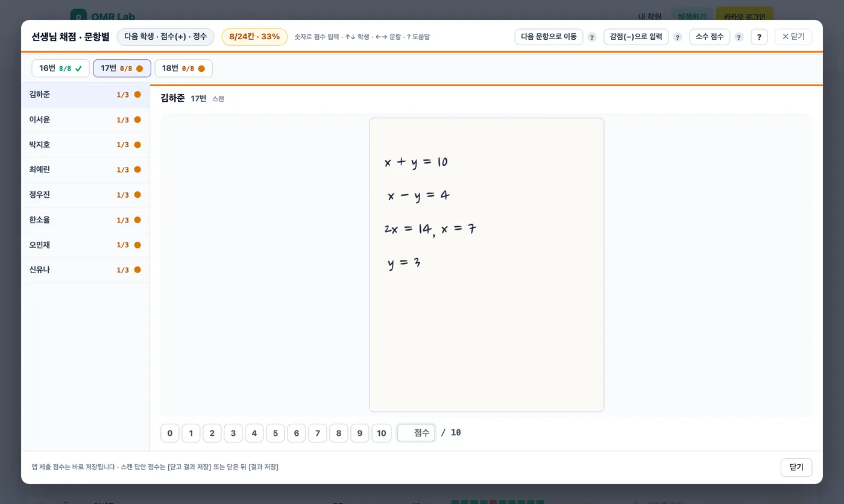
Task: Set the score to 3
Action: tap(233, 433)
